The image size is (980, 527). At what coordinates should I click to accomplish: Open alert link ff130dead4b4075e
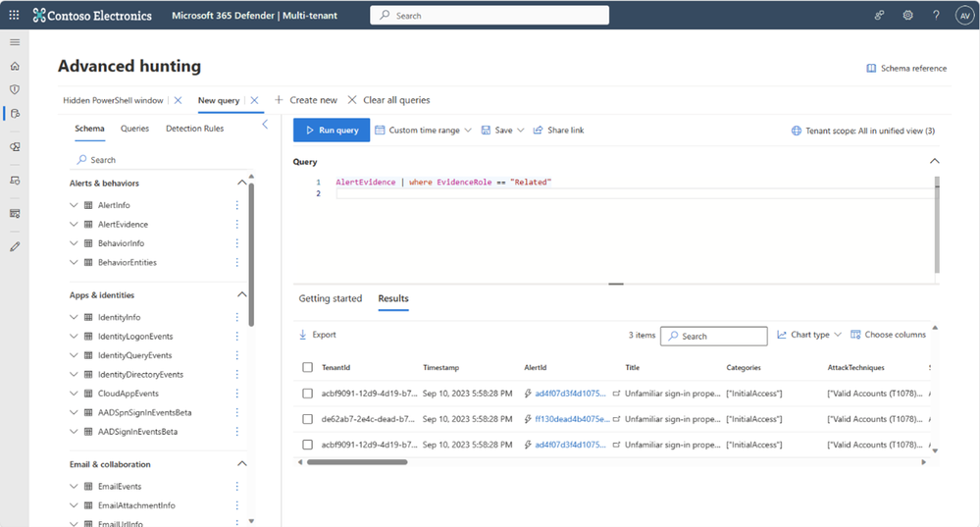[x=571, y=419]
